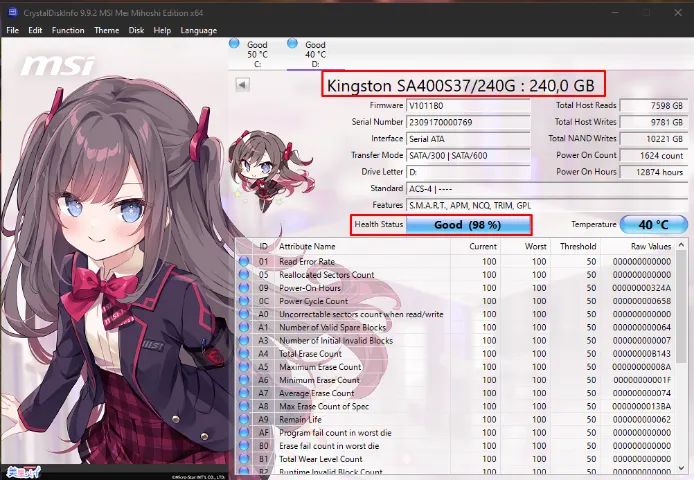
Task: Click the CrystalDiskInfo title bar app icon
Action: (x=12, y=12)
